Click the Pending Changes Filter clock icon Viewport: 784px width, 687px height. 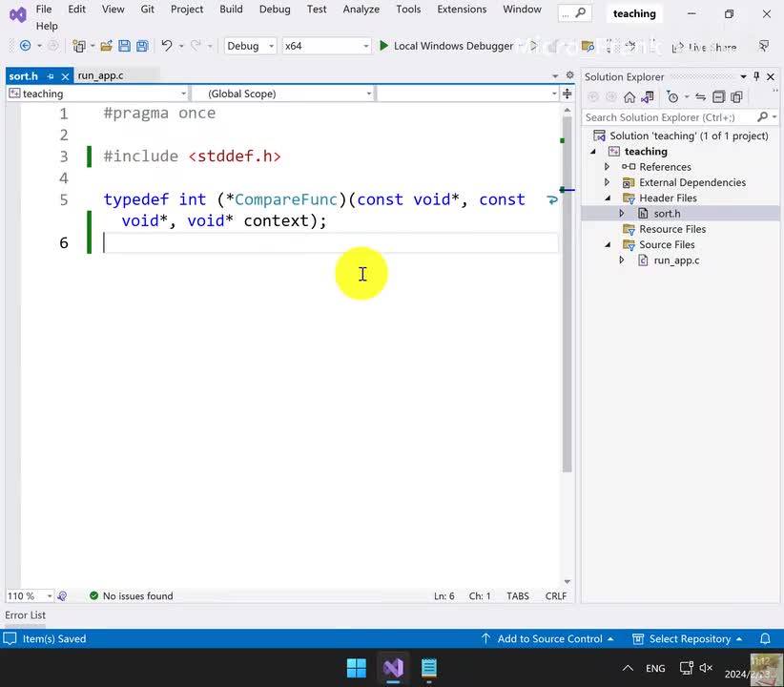coord(673,97)
